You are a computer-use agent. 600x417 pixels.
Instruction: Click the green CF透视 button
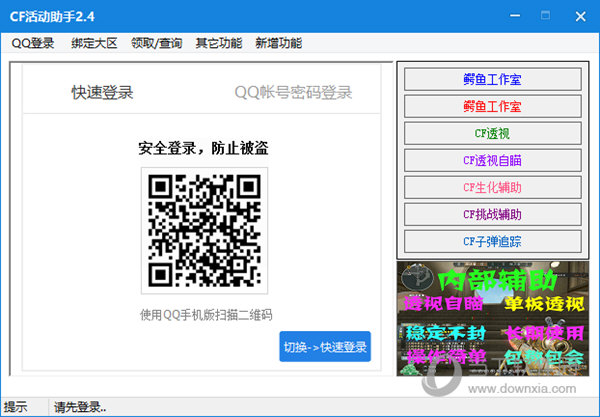point(492,133)
